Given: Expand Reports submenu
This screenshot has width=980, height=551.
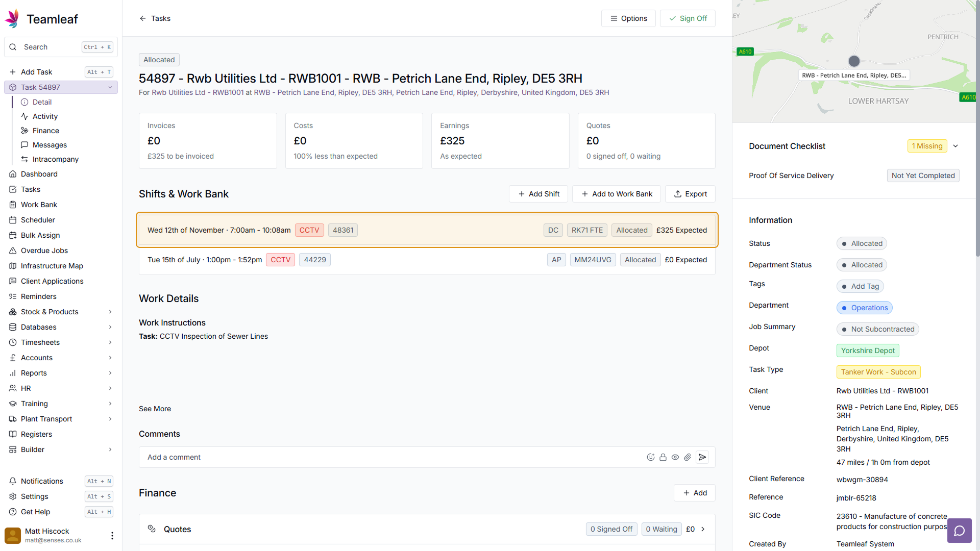Looking at the screenshot, I should [x=110, y=373].
